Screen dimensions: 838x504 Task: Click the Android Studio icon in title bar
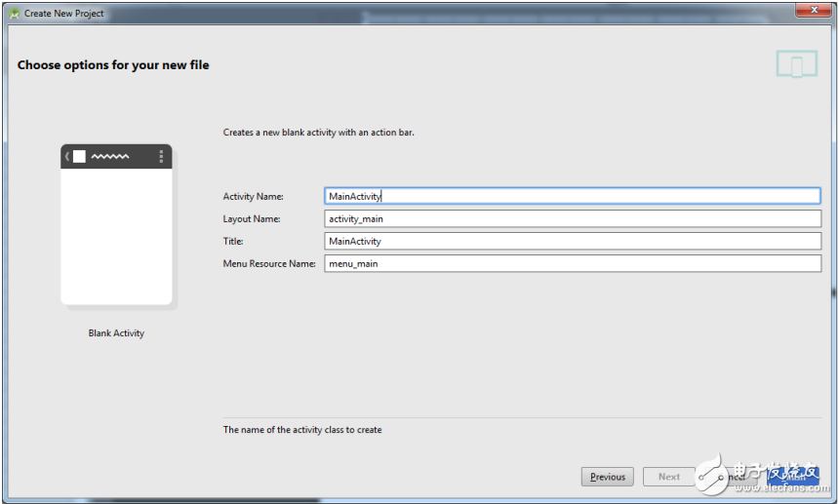pyautogui.click(x=15, y=13)
